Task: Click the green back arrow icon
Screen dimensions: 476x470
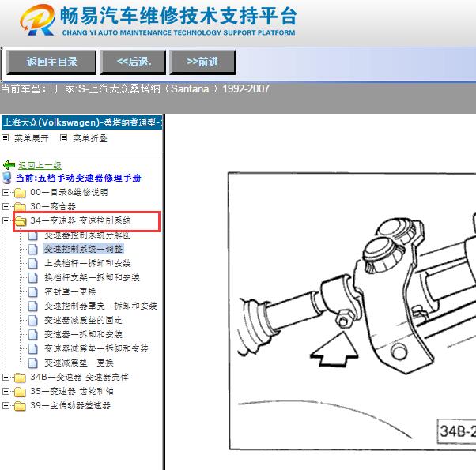Action: 9,165
